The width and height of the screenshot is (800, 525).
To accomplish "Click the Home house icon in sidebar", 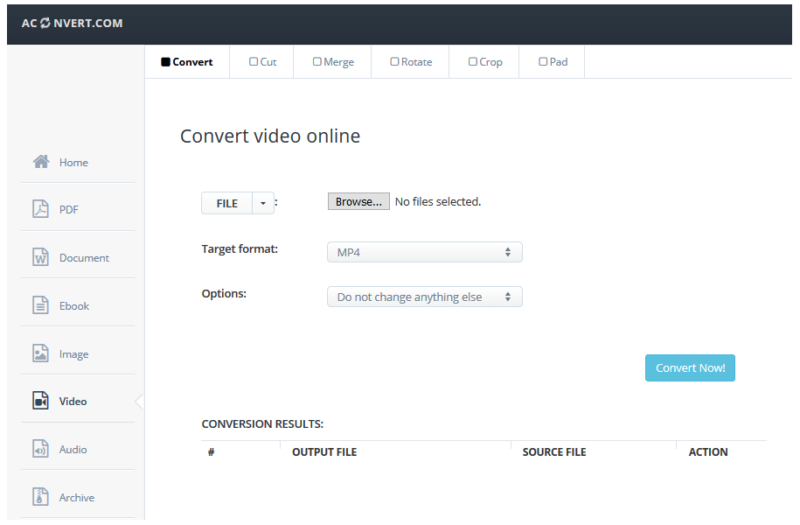I will pyautogui.click(x=41, y=162).
